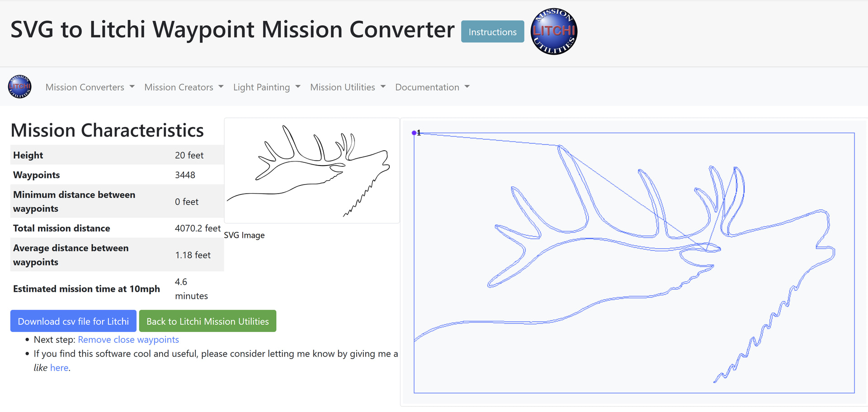Viewport: 868px width, 412px height.
Task: Click the page title SVG to Litchi Waypoint Mission Converter
Action: click(232, 30)
